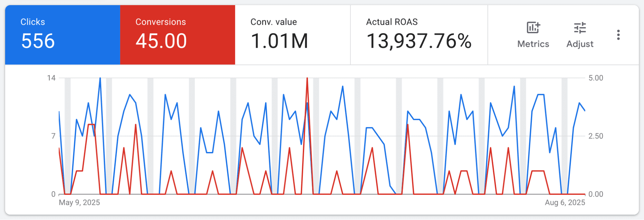Select the Conv. value metric card
Viewport: 644px width, 220px height.
pyautogui.click(x=293, y=35)
